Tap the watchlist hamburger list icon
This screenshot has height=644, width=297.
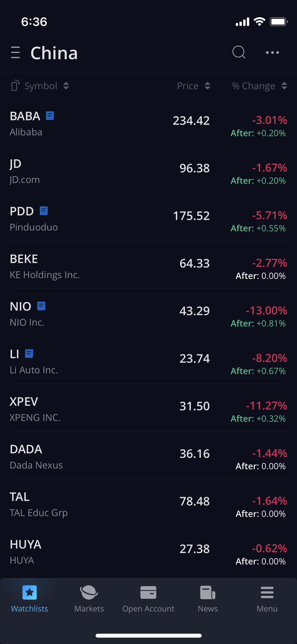16,53
